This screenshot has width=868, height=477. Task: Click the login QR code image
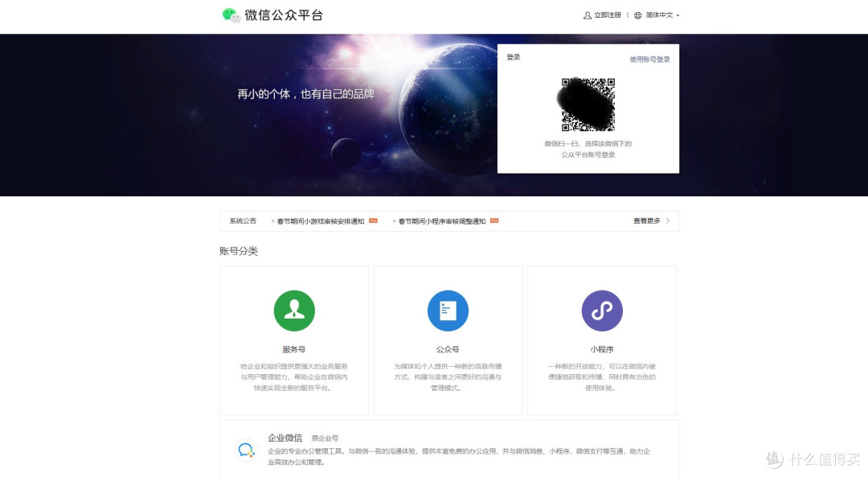pos(588,105)
